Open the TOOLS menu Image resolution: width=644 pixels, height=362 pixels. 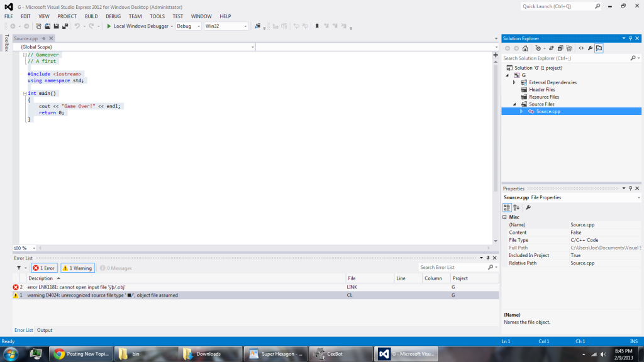(157, 16)
